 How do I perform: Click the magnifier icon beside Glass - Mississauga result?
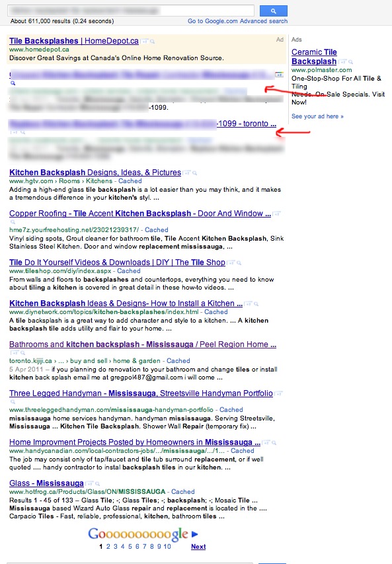tap(97, 484)
